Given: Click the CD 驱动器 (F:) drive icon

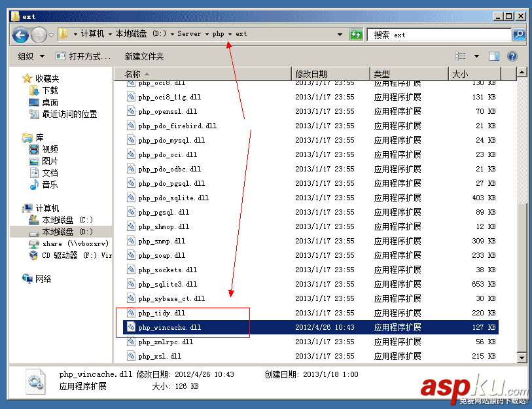Looking at the screenshot, I should coord(34,255).
